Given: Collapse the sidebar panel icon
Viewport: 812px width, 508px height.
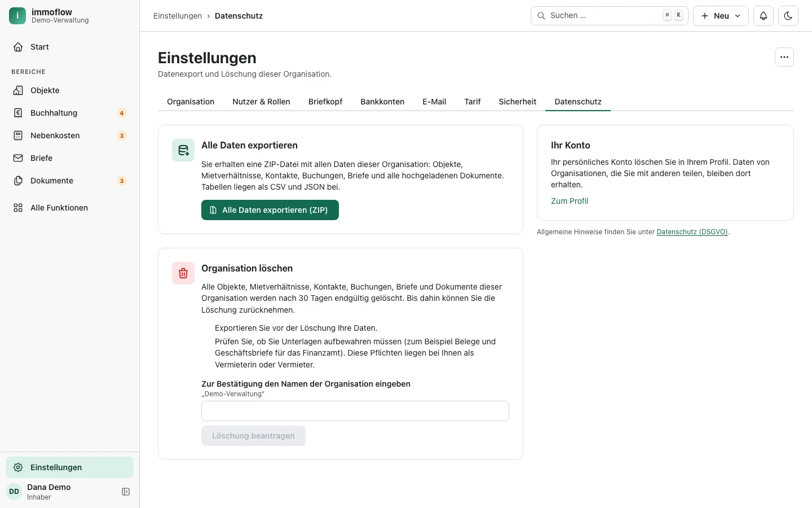Looking at the screenshot, I should (126, 492).
